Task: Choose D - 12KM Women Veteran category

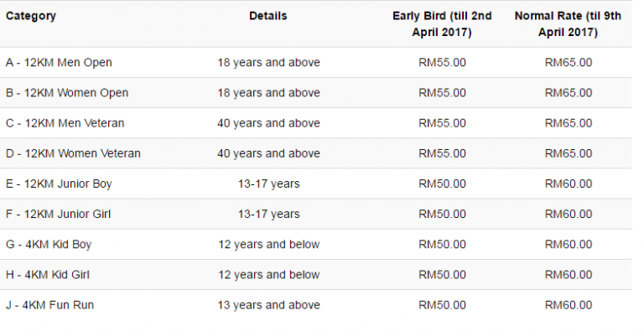Action: click(73, 153)
